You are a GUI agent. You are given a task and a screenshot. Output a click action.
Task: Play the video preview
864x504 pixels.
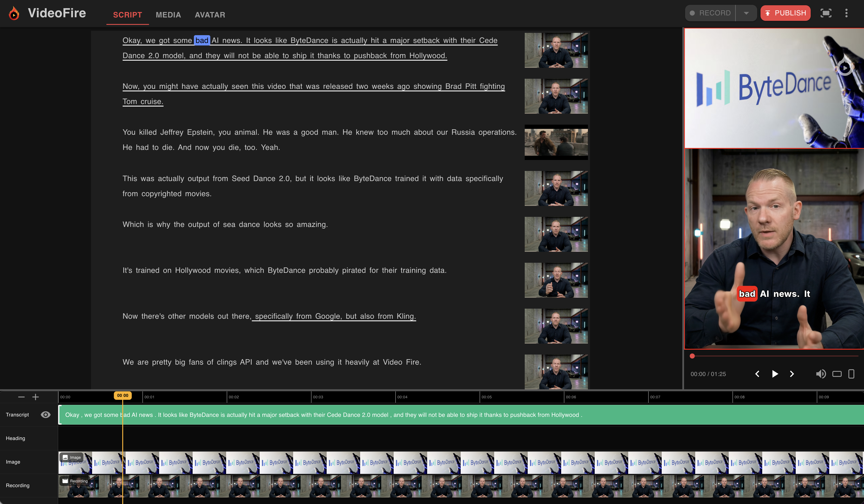click(x=774, y=374)
